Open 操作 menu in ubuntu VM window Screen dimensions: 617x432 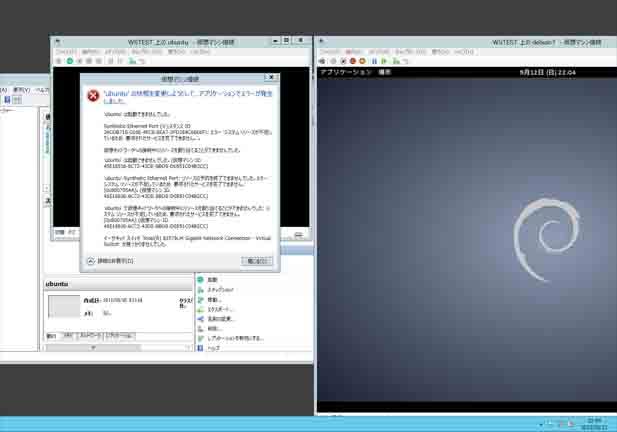tap(90, 52)
